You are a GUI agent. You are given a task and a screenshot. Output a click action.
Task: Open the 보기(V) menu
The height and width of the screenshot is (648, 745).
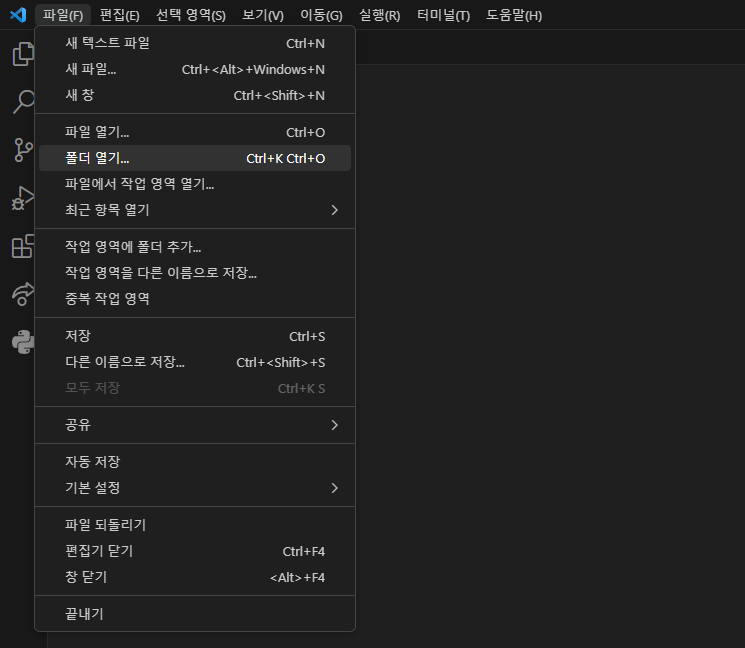click(x=263, y=15)
